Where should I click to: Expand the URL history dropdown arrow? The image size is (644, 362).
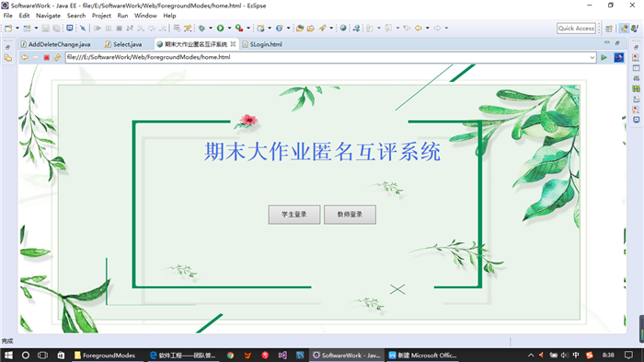coord(592,58)
